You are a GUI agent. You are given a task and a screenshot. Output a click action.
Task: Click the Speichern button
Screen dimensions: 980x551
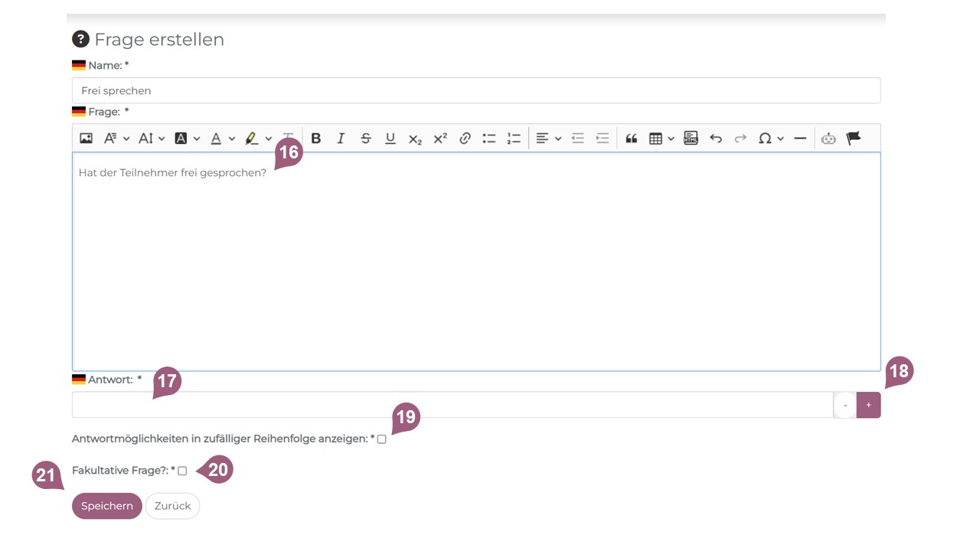(107, 506)
